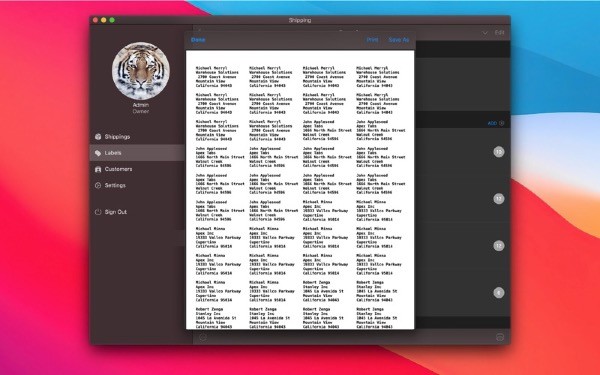Viewport: 600px width, 375px height.
Task: Click the printer icon at bottom right
Action: coord(500,337)
